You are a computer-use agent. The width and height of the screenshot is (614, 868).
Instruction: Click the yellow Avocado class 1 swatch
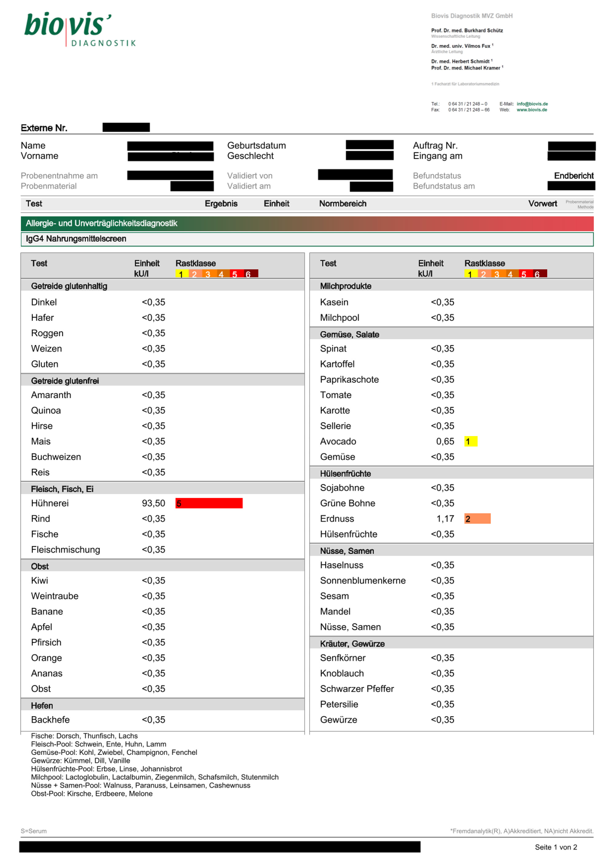pyautogui.click(x=471, y=442)
